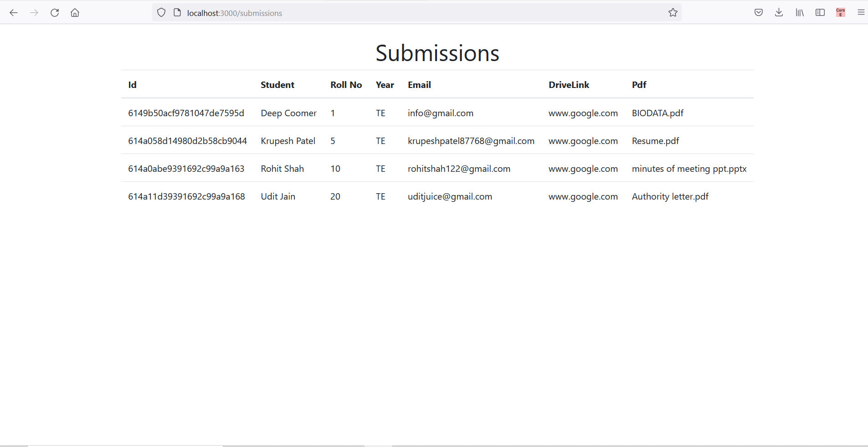Click the CORS extension icon
The height and width of the screenshot is (447, 868).
click(x=841, y=12)
